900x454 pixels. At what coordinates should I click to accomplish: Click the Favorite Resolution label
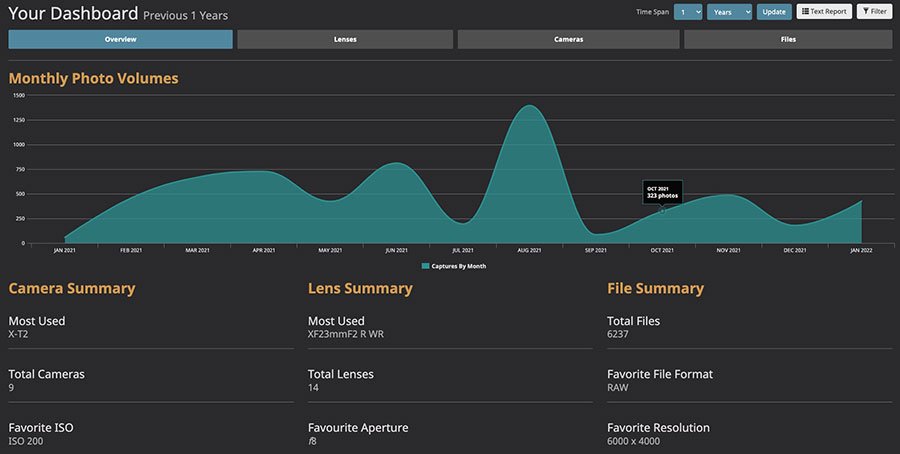point(658,428)
